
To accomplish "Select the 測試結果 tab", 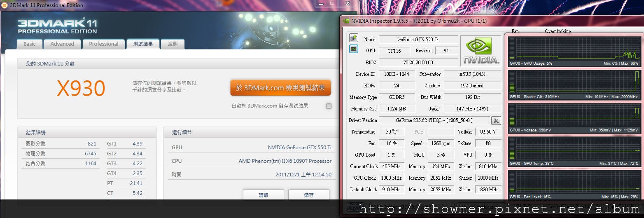I will 143,44.
